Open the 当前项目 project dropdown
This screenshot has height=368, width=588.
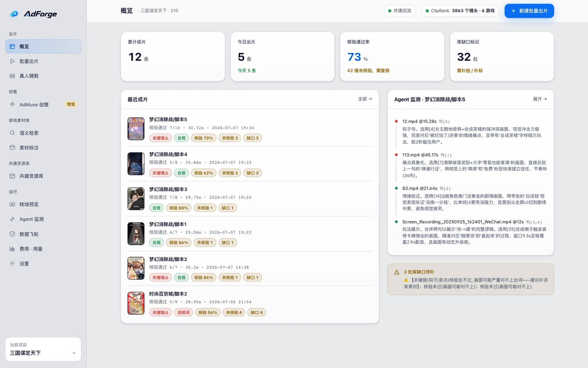[43, 349]
